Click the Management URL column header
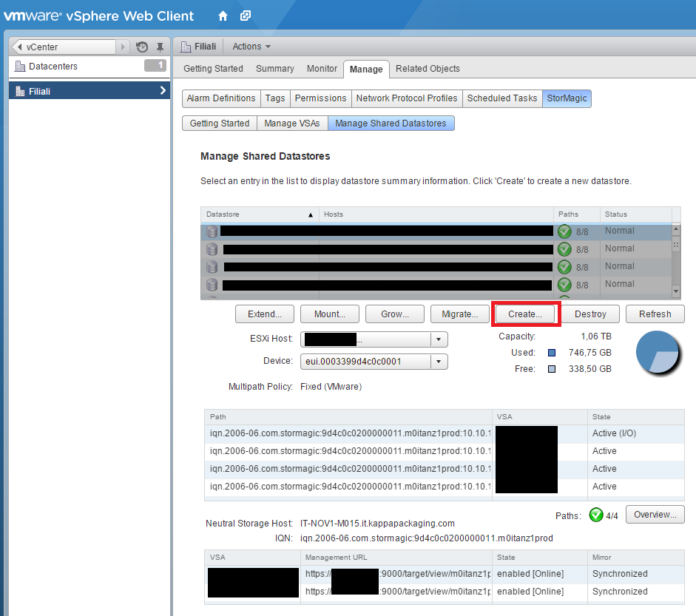696x616 pixels. click(396, 558)
